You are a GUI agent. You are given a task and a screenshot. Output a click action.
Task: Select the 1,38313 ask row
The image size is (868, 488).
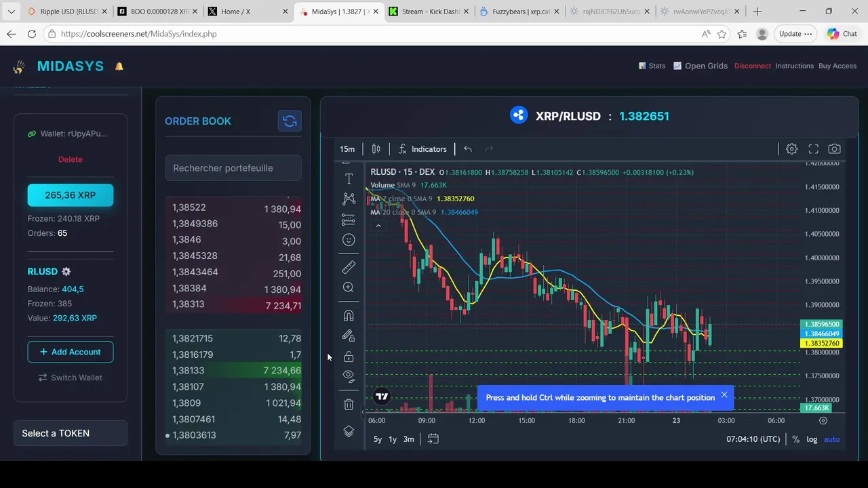pyautogui.click(x=233, y=305)
